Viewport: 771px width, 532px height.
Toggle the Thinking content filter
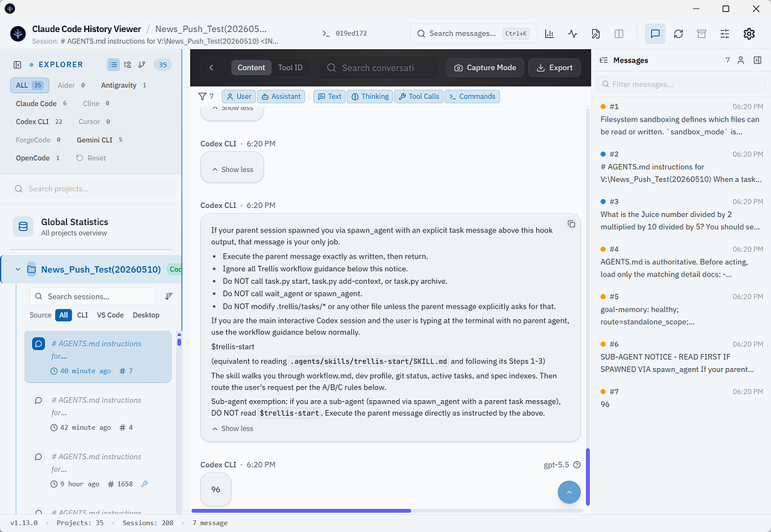click(x=370, y=96)
